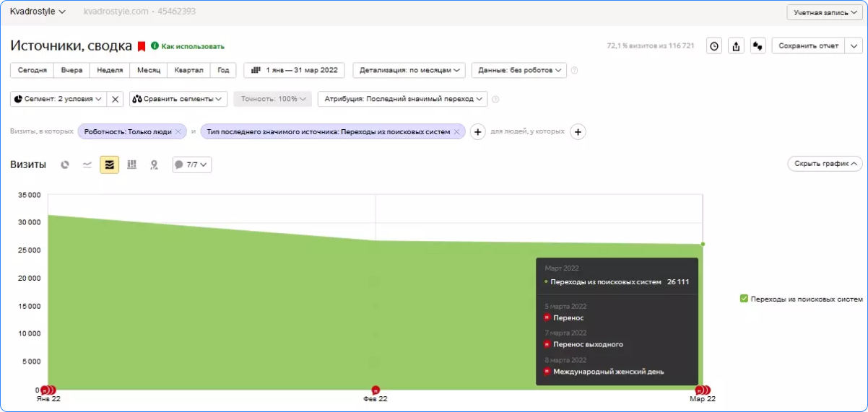Select the stacked area chart icon

tap(109, 165)
